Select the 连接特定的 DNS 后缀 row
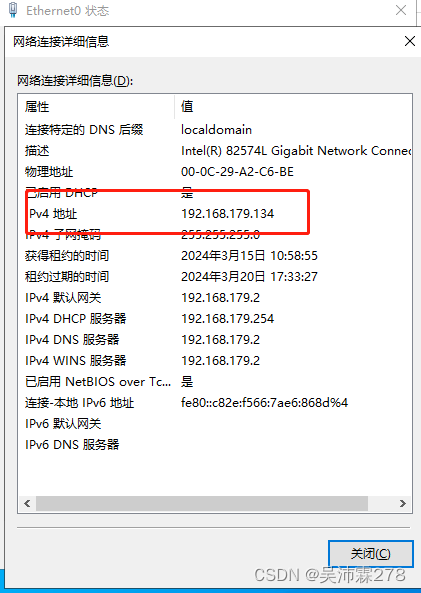This screenshot has width=421, height=593. click(x=215, y=130)
